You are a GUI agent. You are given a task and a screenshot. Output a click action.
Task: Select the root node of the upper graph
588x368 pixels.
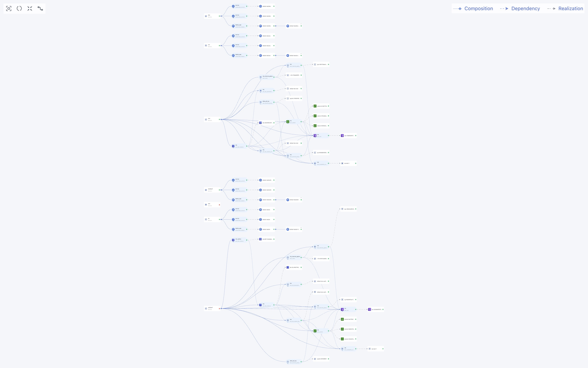pos(212,119)
